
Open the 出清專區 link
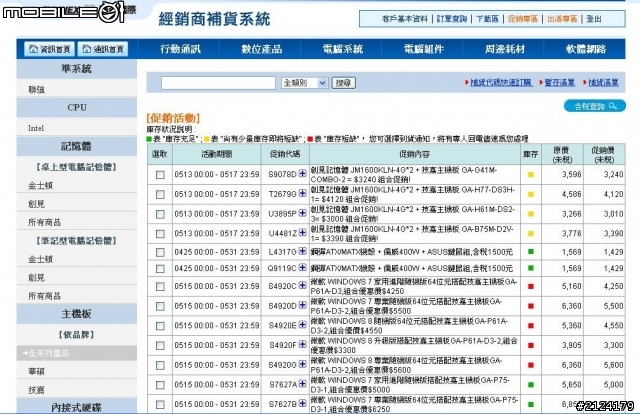pos(562,19)
